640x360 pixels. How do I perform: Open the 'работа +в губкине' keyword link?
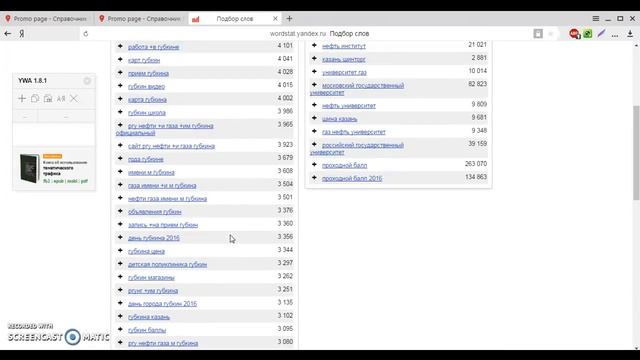[x=153, y=47]
